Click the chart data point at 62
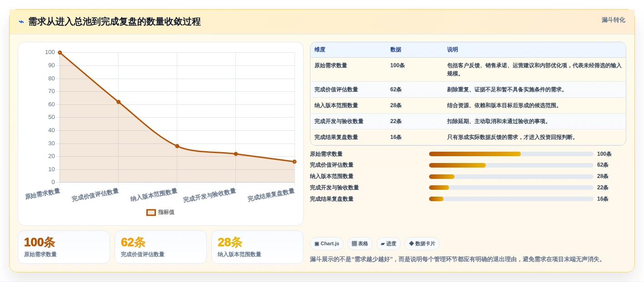644x282 pixels. pyautogui.click(x=119, y=102)
